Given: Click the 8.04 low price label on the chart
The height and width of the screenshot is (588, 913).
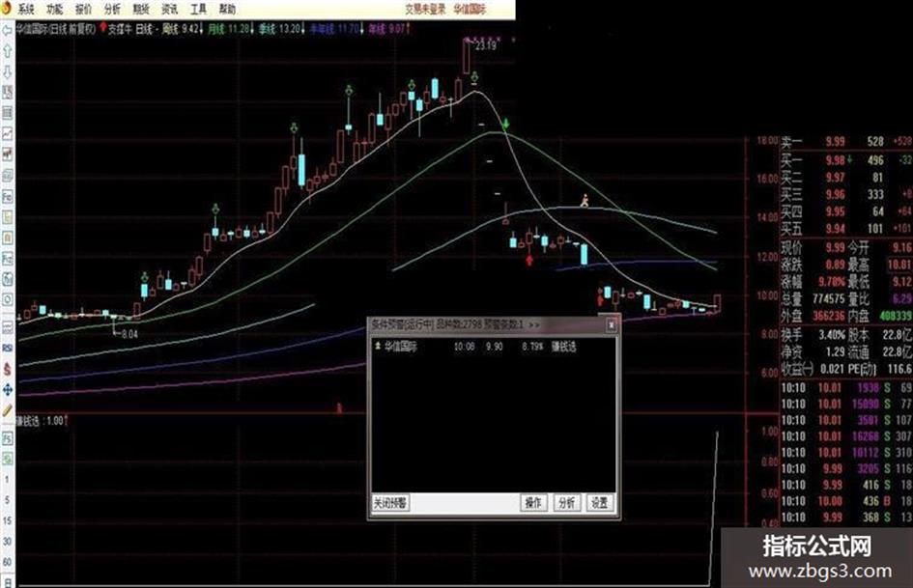Looking at the screenshot, I should (129, 334).
